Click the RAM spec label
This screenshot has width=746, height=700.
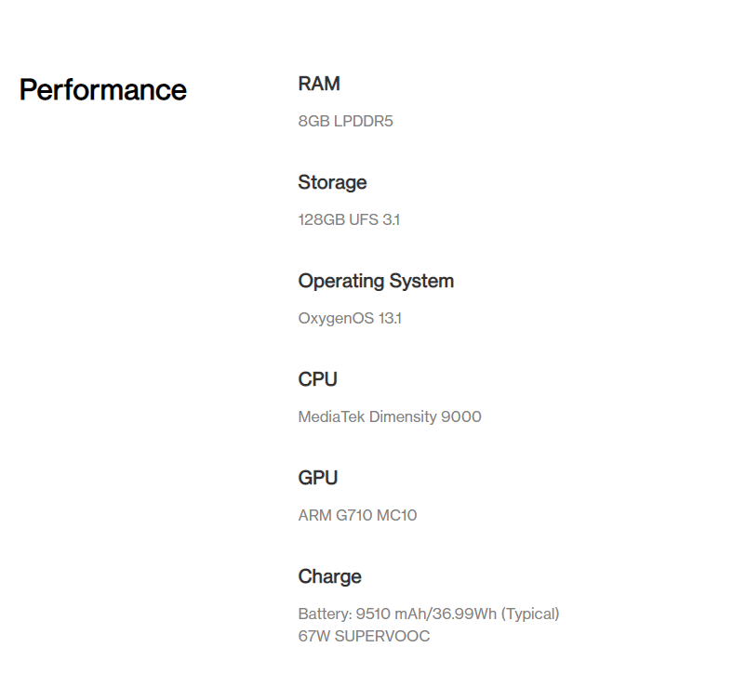[x=319, y=84]
